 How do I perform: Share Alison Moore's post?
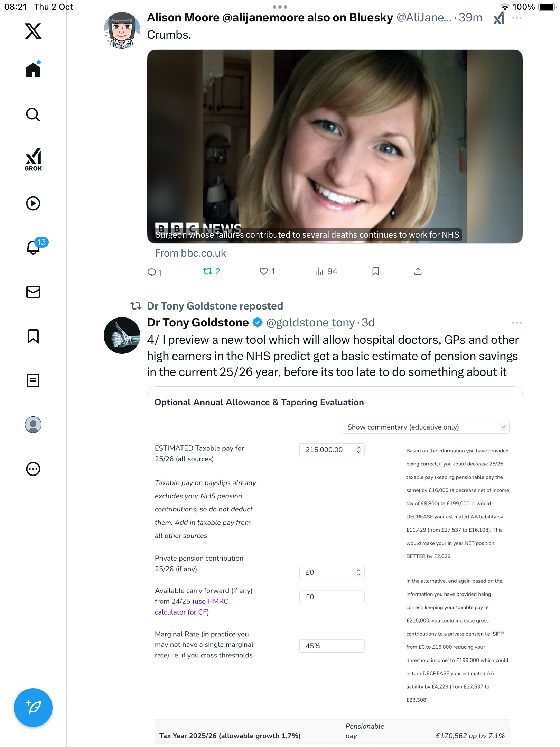coord(418,271)
